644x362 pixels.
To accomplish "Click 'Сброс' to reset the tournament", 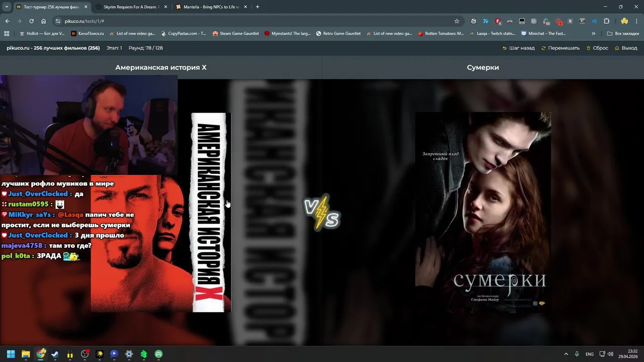I will (597, 48).
